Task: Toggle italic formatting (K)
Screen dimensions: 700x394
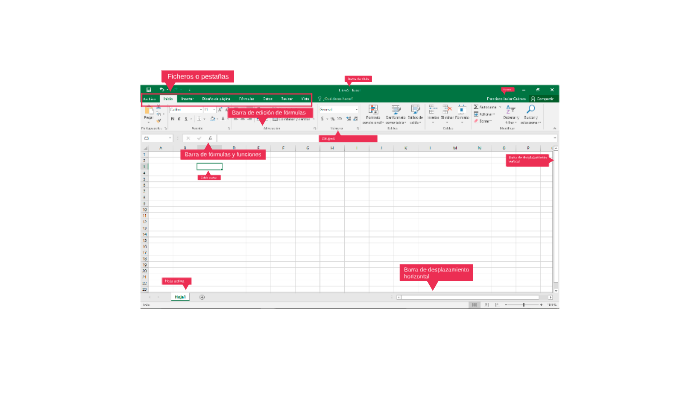Action: (x=179, y=119)
